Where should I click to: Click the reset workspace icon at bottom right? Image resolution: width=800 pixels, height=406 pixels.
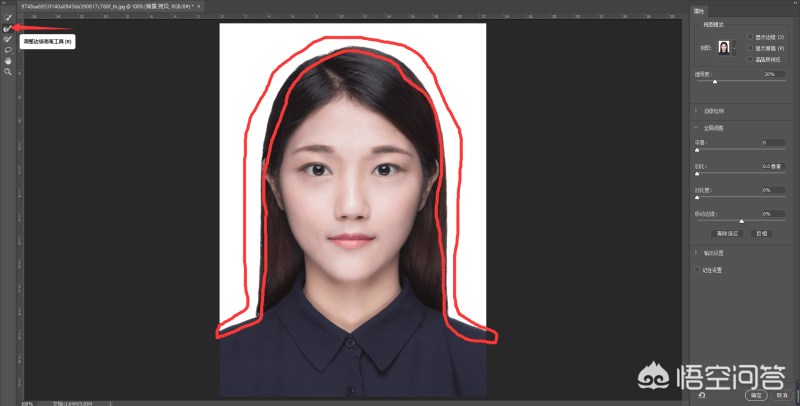[704, 395]
